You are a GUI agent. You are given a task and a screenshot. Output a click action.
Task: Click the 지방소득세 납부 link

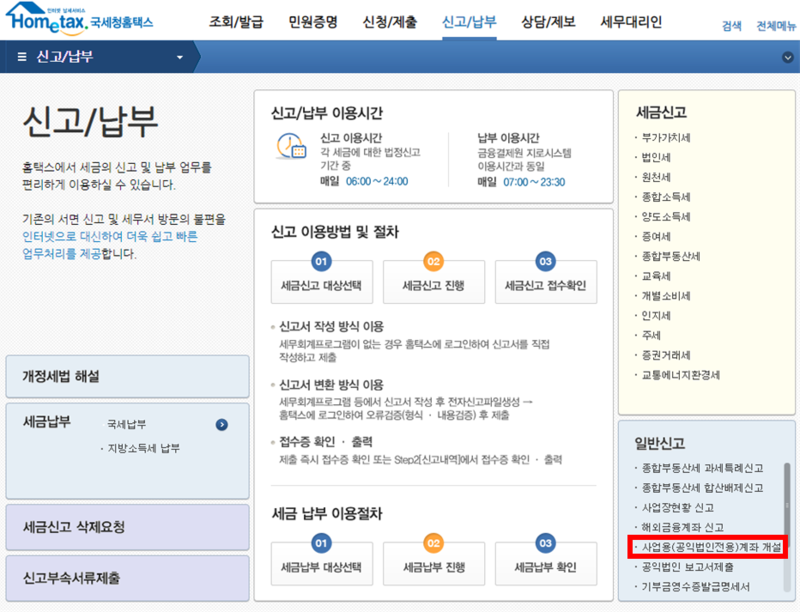point(144,448)
